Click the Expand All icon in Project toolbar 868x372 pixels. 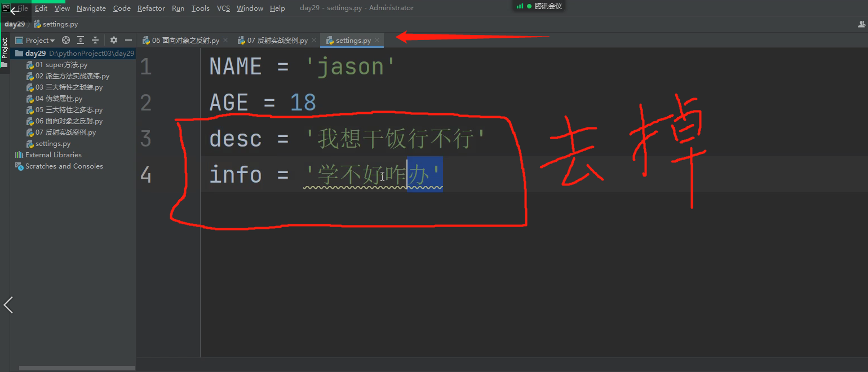tap(80, 40)
